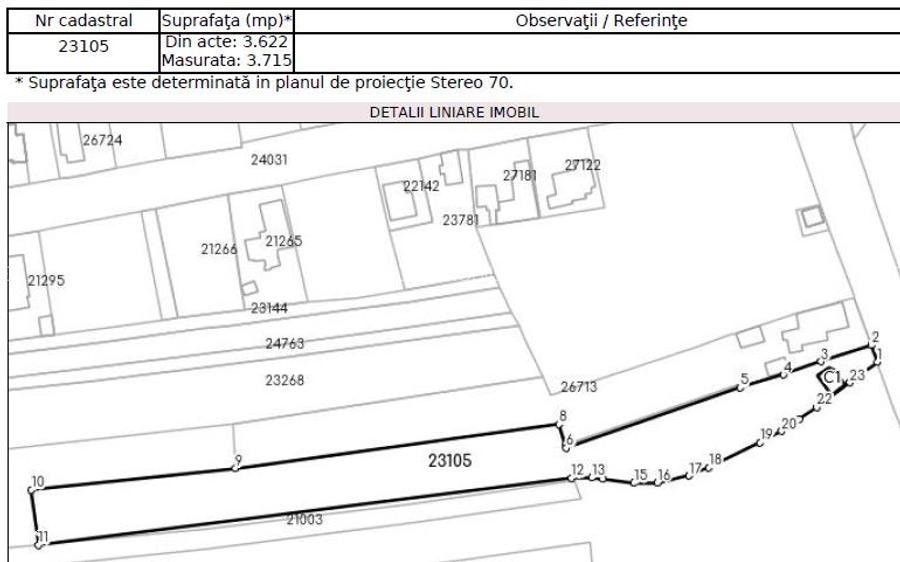The height and width of the screenshot is (562, 900).
Task: Click the 'DETALII LINIARE IMOBIL' section header
Action: point(454,113)
